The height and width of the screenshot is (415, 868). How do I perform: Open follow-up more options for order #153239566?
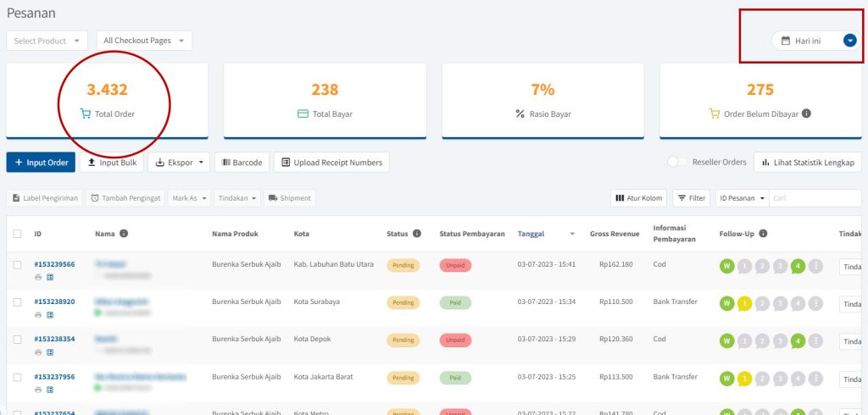(x=815, y=266)
